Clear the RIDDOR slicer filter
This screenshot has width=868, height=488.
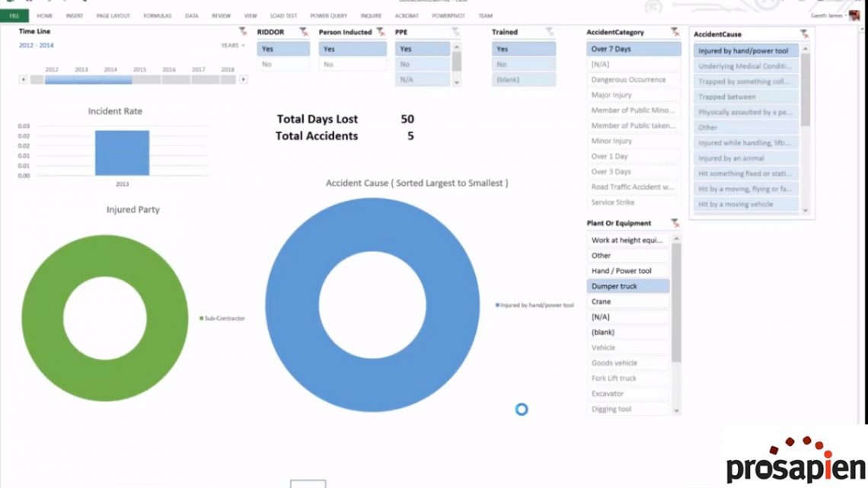click(304, 32)
